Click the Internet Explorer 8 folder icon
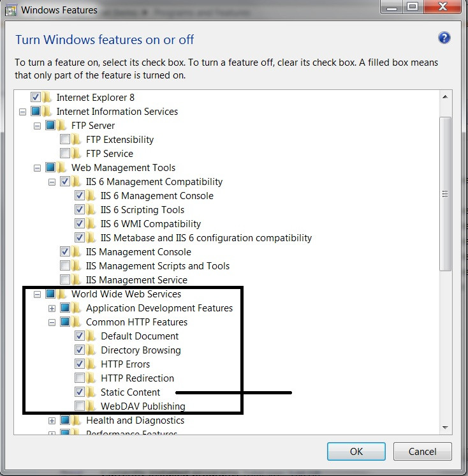The width and height of the screenshot is (468, 476). tap(47, 98)
